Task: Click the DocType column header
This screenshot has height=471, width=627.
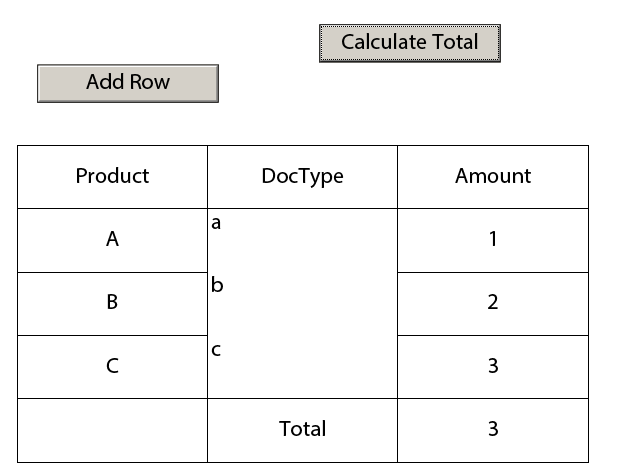Action: [302, 176]
